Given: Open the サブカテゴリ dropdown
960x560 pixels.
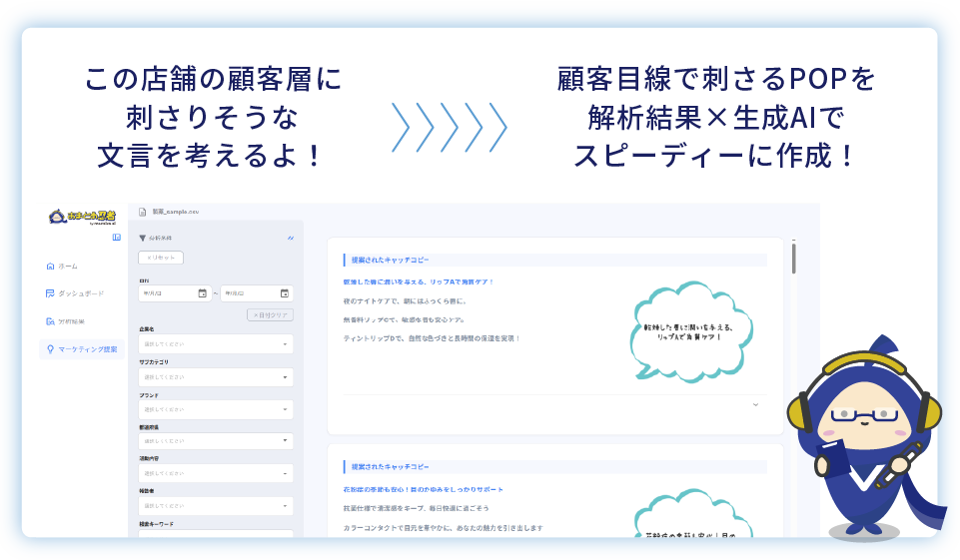Looking at the screenshot, I should [x=216, y=377].
